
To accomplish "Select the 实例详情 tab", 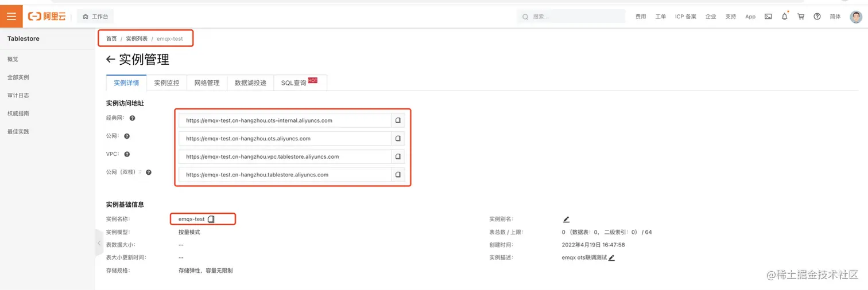I will pyautogui.click(x=126, y=83).
